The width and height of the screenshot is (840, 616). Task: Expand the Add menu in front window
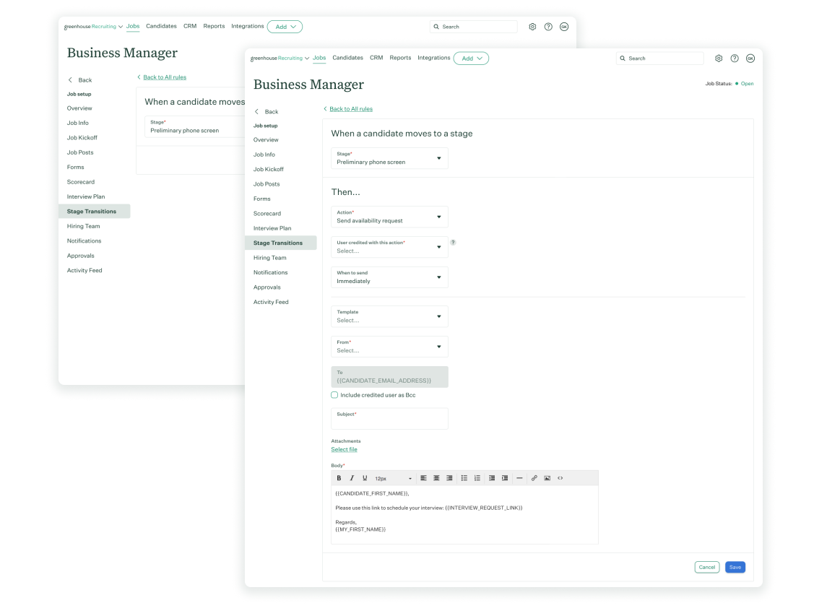pyautogui.click(x=472, y=58)
